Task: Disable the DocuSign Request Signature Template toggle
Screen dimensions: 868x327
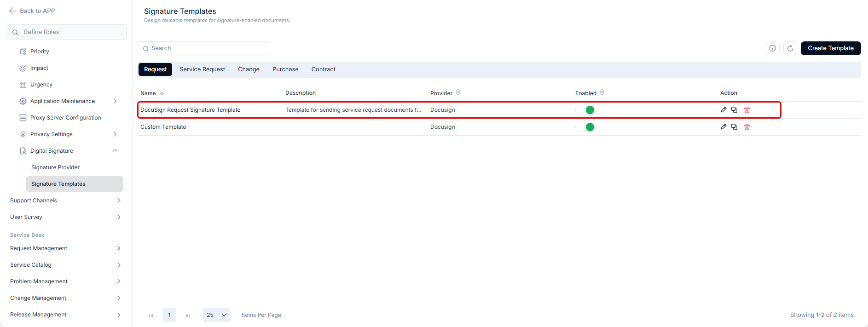Action: click(585, 110)
